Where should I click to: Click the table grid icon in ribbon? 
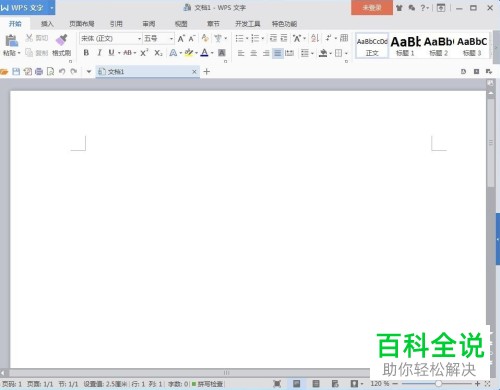pos(344,38)
